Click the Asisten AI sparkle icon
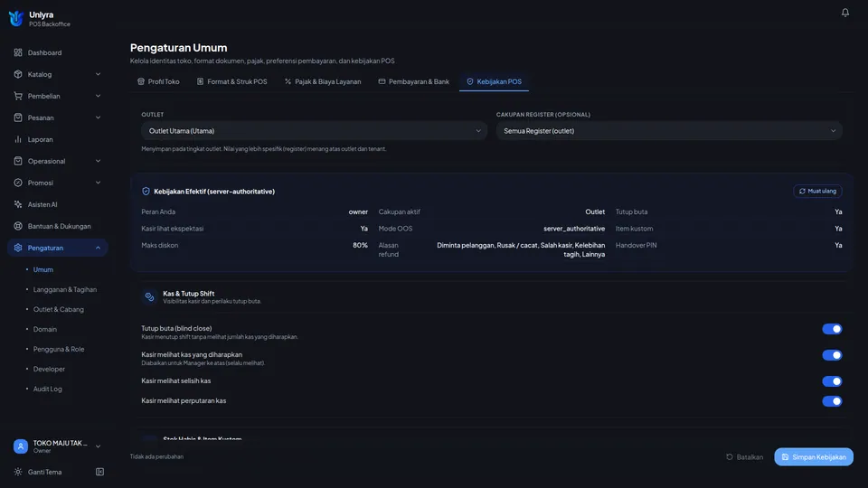868x488 pixels. tap(18, 204)
